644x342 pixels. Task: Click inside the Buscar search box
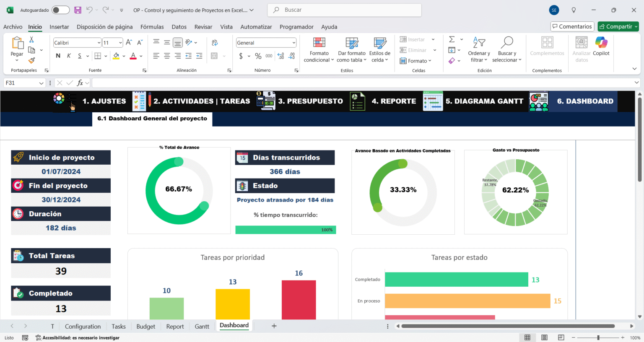[x=344, y=10]
